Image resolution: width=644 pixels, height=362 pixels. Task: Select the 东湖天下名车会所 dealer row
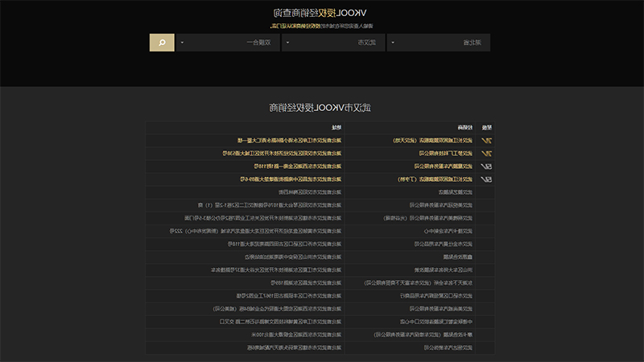[x=320, y=283]
